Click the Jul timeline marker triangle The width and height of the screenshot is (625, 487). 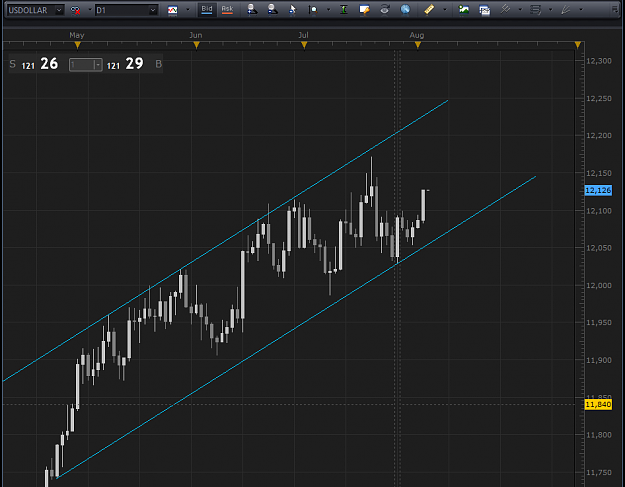point(305,46)
